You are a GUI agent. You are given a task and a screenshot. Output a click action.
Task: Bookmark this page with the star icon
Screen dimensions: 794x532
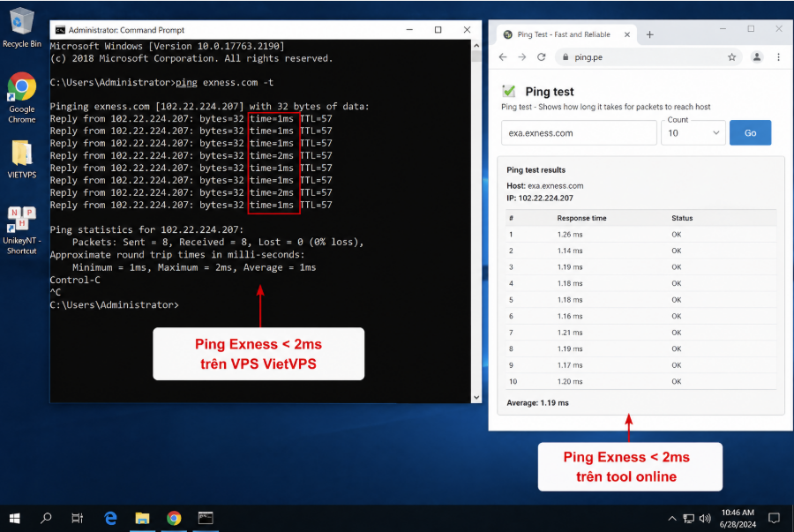[731, 57]
